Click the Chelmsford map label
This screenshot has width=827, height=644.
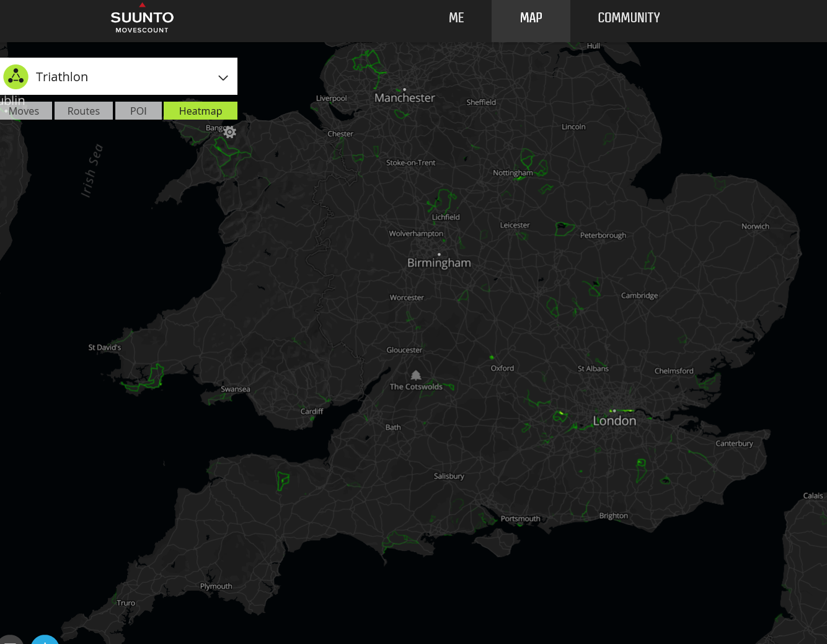click(x=674, y=371)
